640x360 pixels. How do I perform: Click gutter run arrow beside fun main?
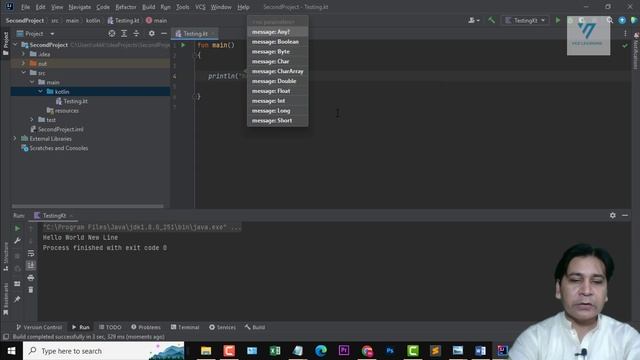pyautogui.click(x=183, y=45)
